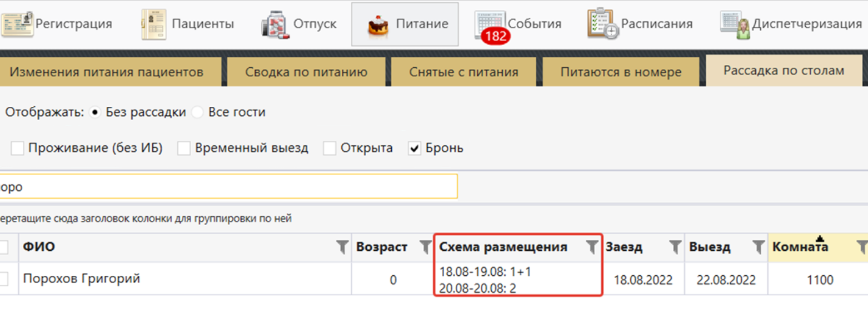Click the search field containing "оро"
The image size is (868, 327).
point(228,187)
